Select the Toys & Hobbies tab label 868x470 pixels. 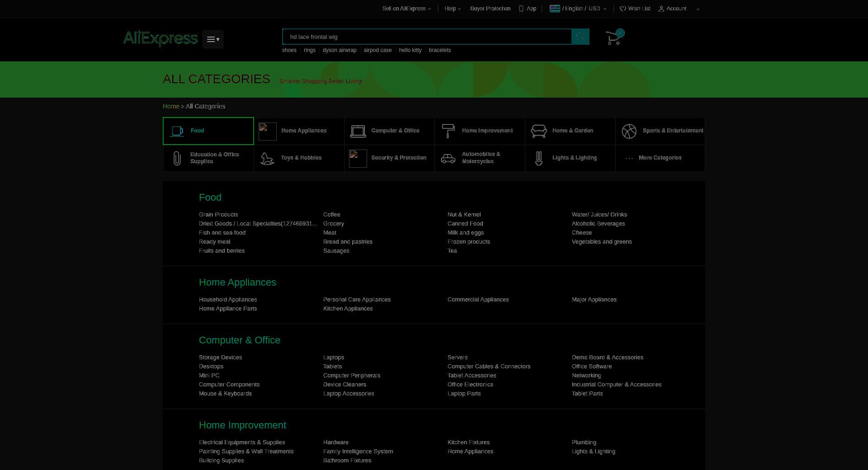[301, 158]
